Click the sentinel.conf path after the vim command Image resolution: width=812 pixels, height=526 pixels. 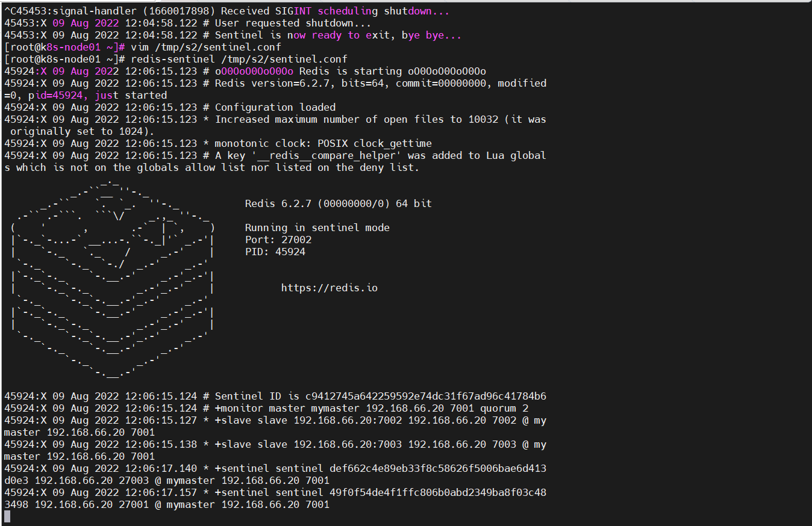pos(218,47)
